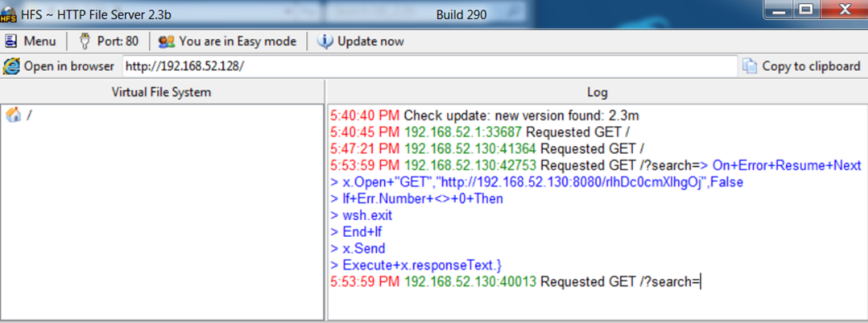This screenshot has width=868, height=323.
Task: Click Open in browser button
Action: pyautogui.click(x=59, y=66)
